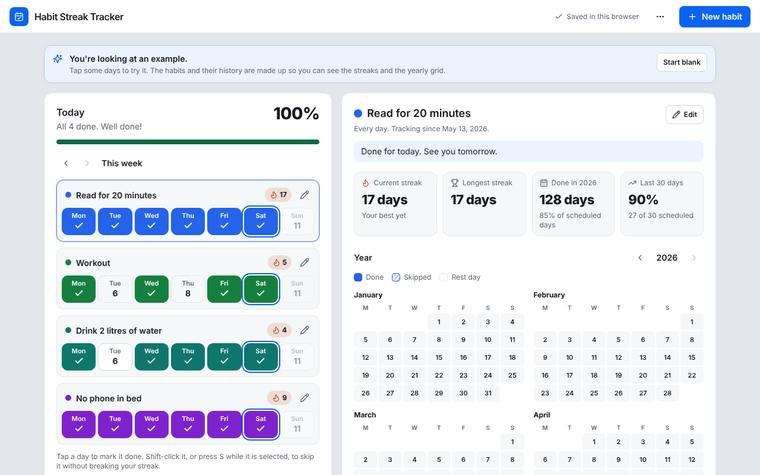Toggle Saturday for Read for 20 minutes
This screenshot has width=760, height=475.
[261, 222]
